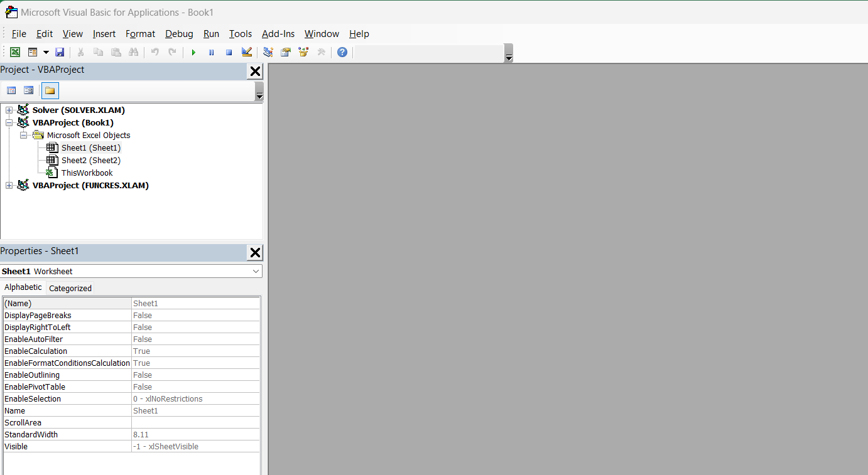This screenshot has height=475, width=868.
Task: Close the Project - VBAProject pane
Action: coord(255,71)
